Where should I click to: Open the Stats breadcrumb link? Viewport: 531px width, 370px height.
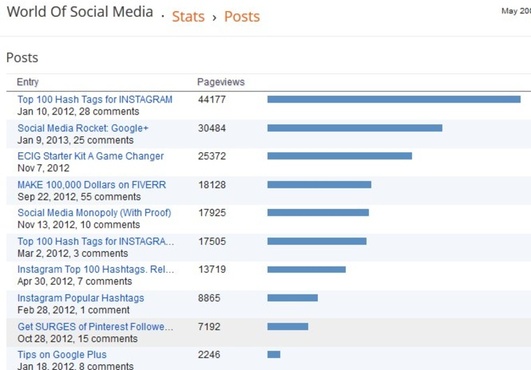188,17
